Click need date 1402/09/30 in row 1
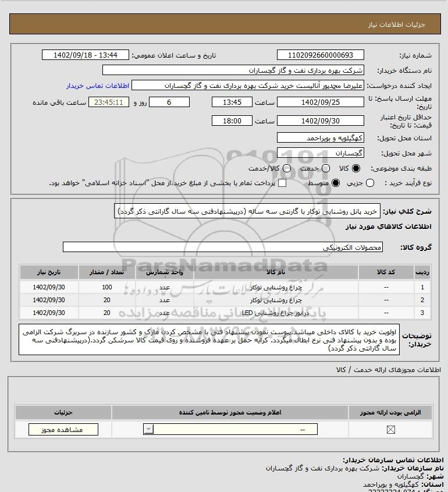Image resolution: width=448 pixels, height=492 pixels. point(49,287)
